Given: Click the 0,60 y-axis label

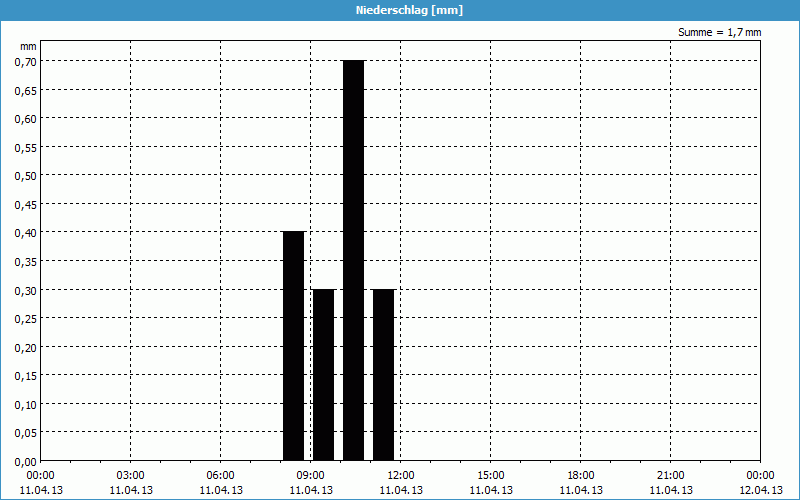Looking at the screenshot, I should [x=26, y=119].
